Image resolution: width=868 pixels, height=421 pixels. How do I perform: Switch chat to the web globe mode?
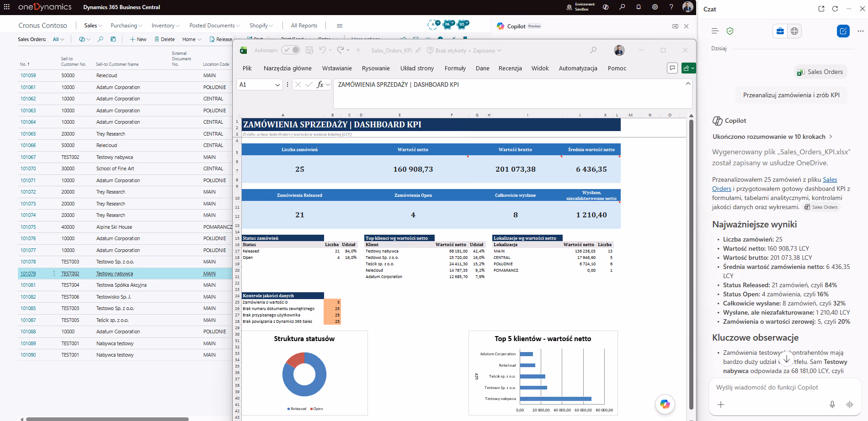click(x=794, y=31)
